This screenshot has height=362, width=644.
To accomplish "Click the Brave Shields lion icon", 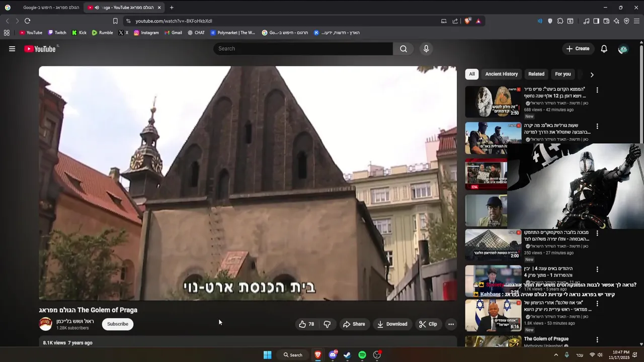I will (468, 21).
